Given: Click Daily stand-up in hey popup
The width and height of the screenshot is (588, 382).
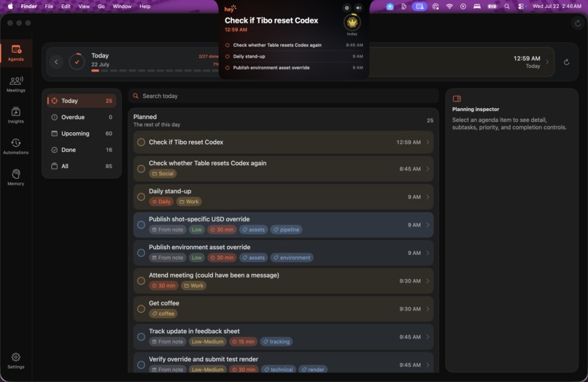Looking at the screenshot, I should 295,56.
